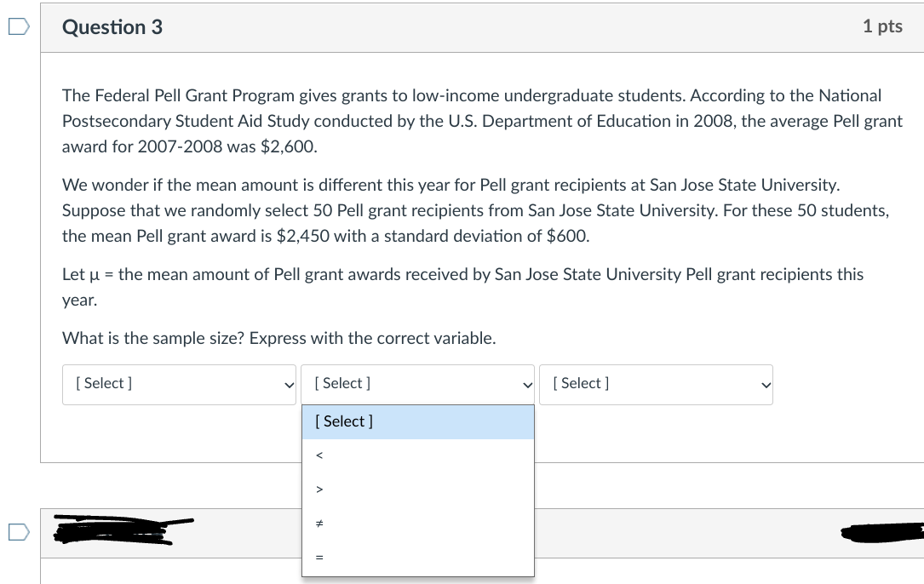The height and width of the screenshot is (584, 924).
Task: Open the third [Select] dropdown
Action: pos(656,385)
